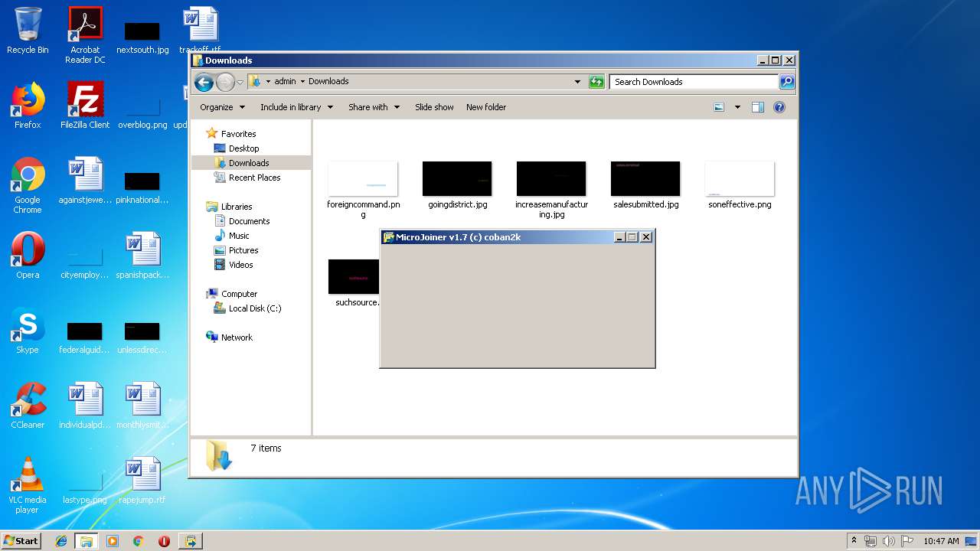Viewport: 980px width, 551px height.
Task: Click in the Search Downloads field
Action: click(x=694, y=82)
